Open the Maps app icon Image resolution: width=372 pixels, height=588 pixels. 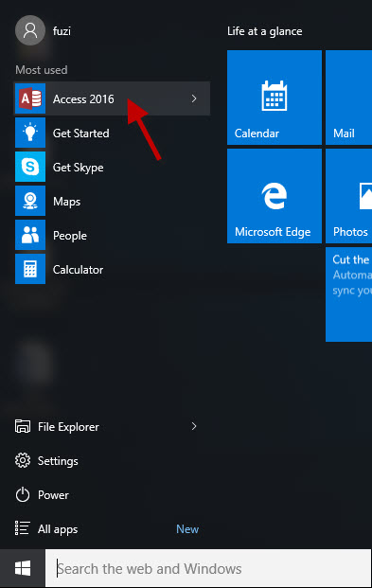tap(30, 201)
